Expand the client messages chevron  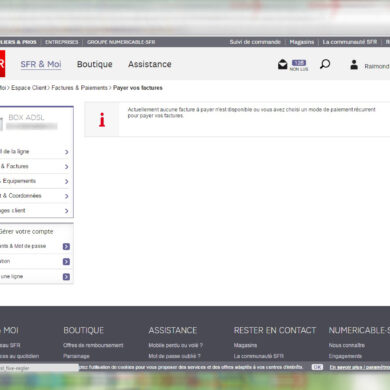click(67, 211)
